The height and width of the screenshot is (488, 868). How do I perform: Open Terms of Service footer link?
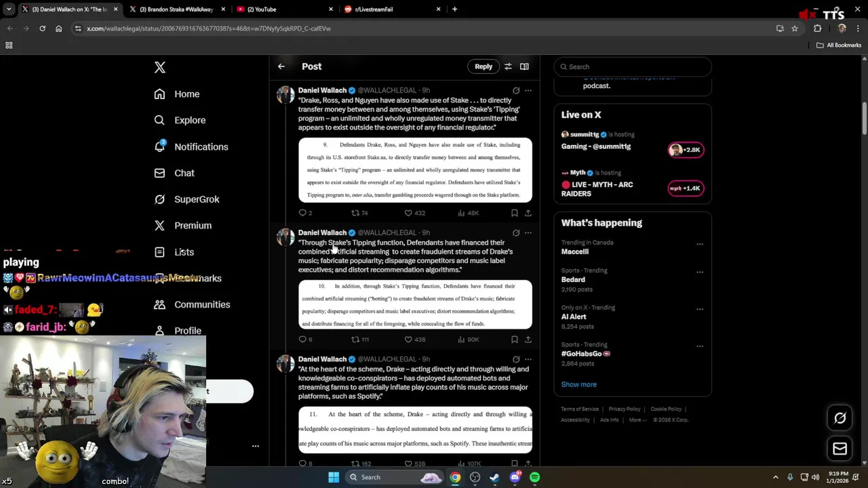(x=580, y=409)
